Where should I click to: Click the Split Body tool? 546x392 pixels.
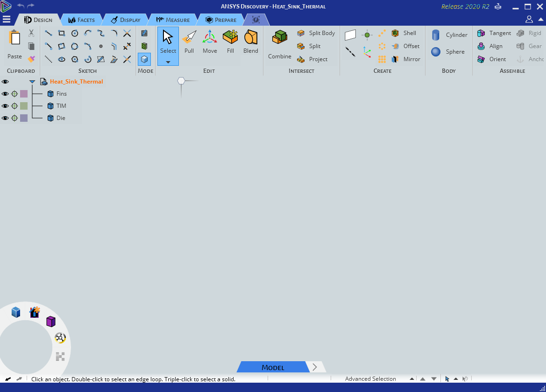316,33
